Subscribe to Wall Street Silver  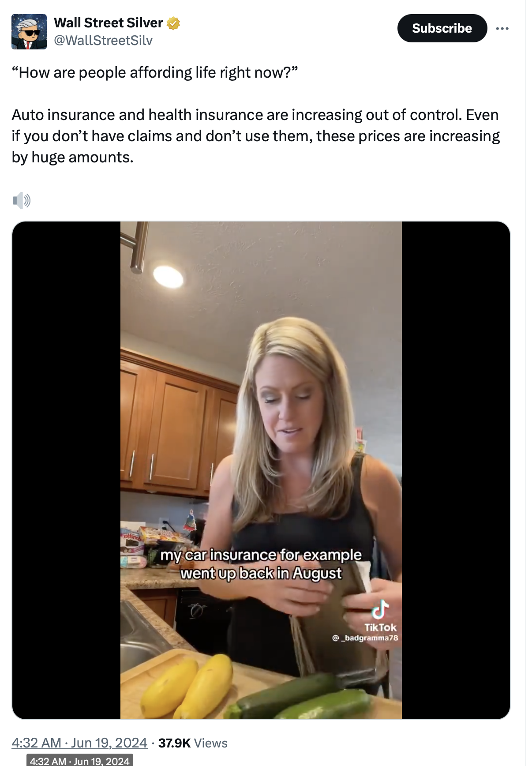point(442,28)
